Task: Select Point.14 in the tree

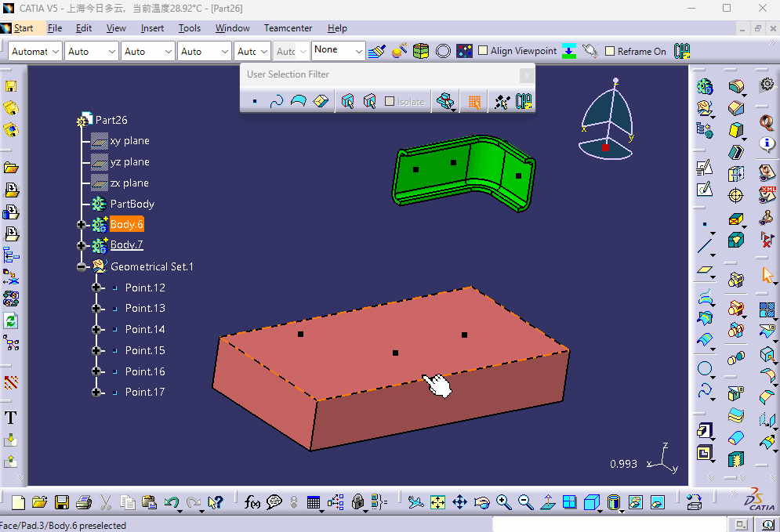Action: point(145,329)
